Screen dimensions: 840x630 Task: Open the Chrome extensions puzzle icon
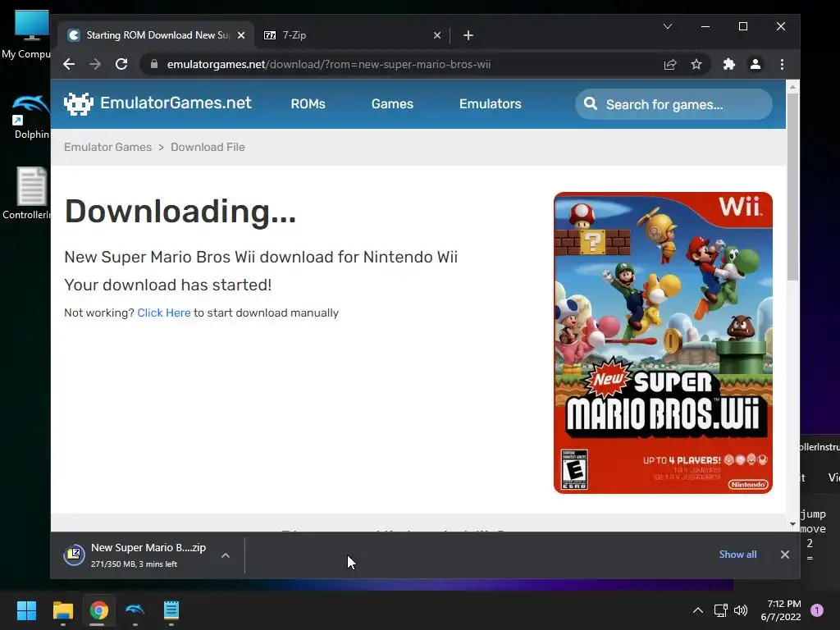point(728,64)
